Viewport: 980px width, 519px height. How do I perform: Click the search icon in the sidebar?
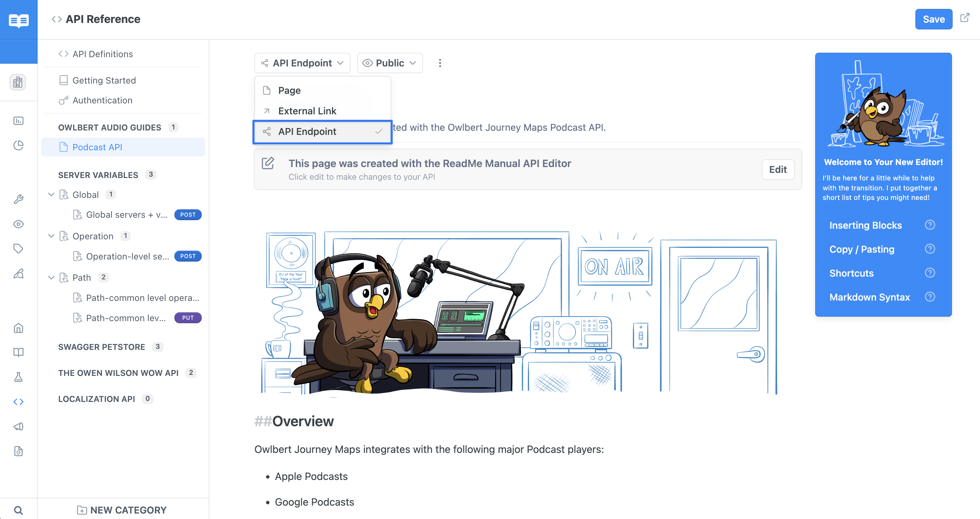point(18,510)
